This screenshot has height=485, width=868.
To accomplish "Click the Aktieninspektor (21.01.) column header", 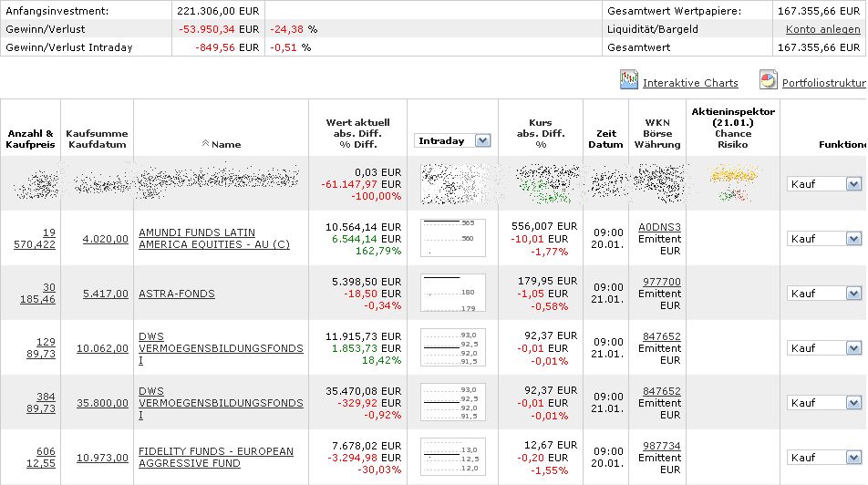I will tap(733, 128).
